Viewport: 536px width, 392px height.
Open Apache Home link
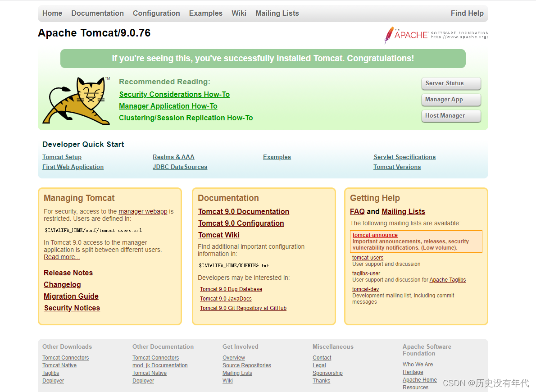click(x=420, y=380)
